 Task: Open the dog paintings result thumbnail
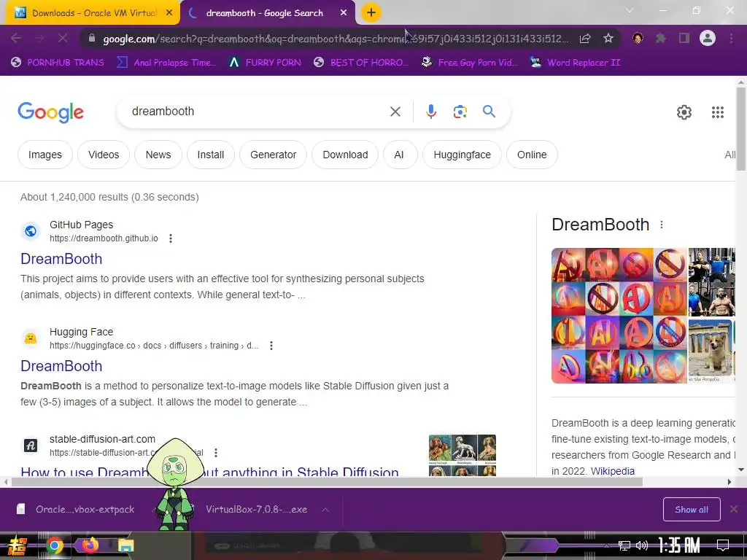pyautogui.click(x=462, y=455)
